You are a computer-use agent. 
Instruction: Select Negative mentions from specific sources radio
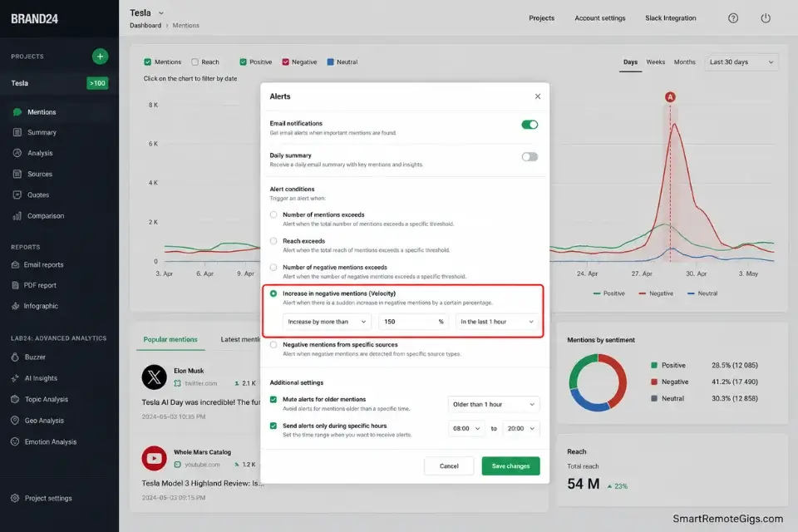(273, 345)
